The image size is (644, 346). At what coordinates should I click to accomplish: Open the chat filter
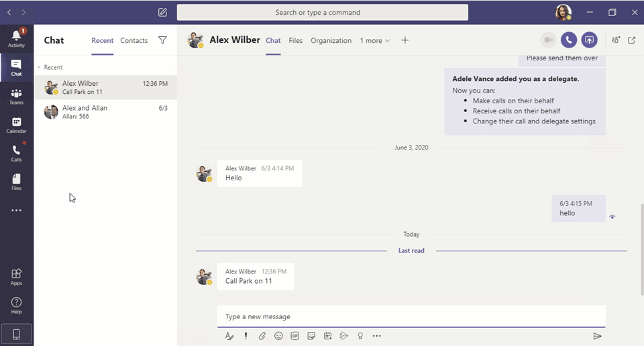point(162,40)
